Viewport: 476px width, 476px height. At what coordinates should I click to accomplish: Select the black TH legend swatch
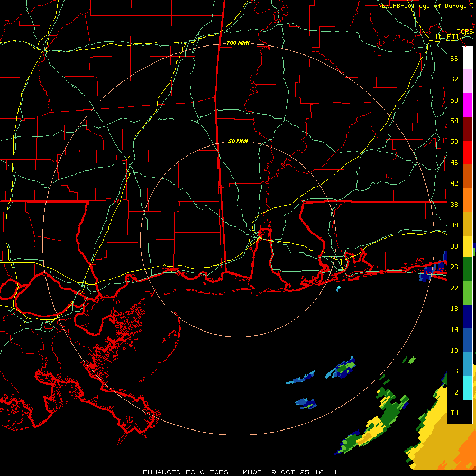467,411
